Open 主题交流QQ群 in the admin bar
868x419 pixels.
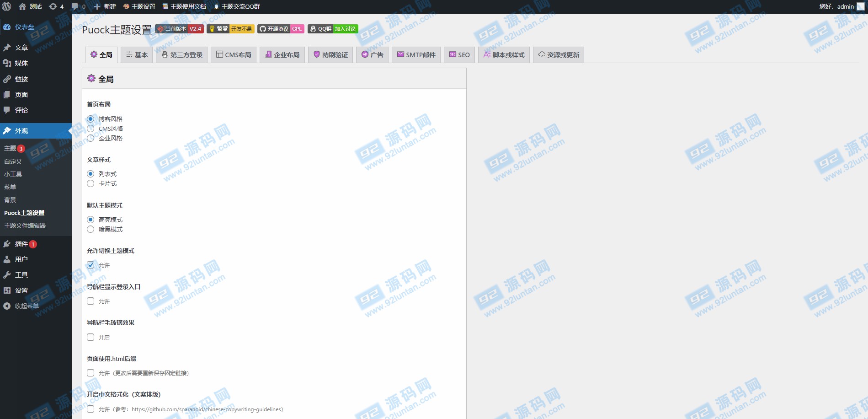tap(237, 6)
